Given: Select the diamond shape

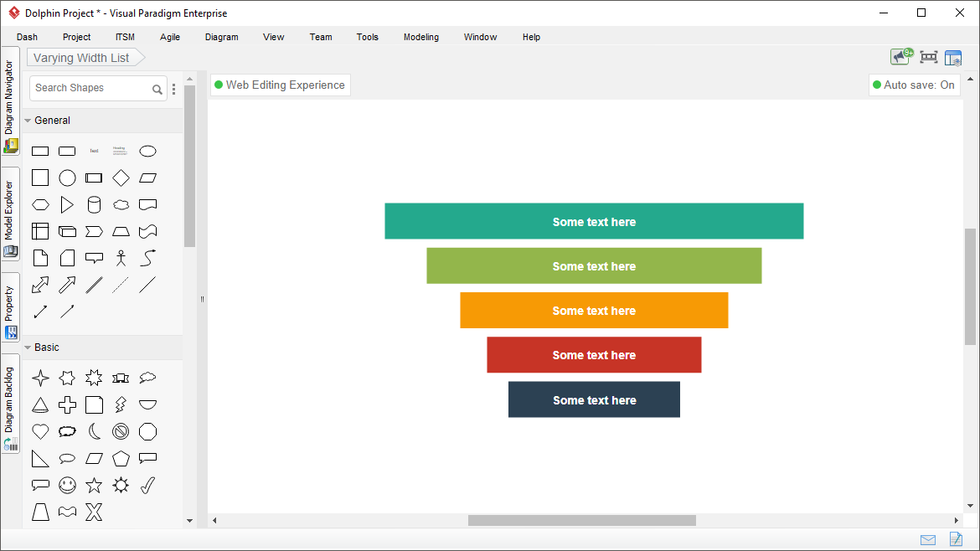Looking at the screenshot, I should [x=121, y=178].
